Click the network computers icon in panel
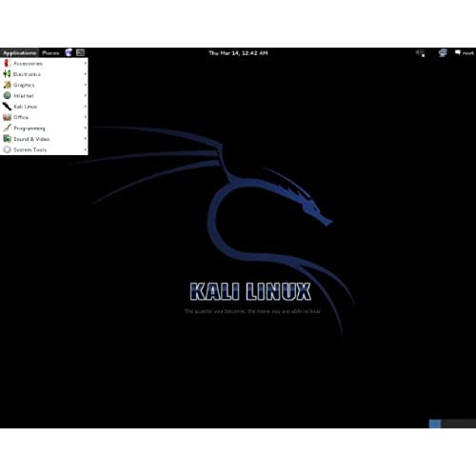 [x=443, y=53]
